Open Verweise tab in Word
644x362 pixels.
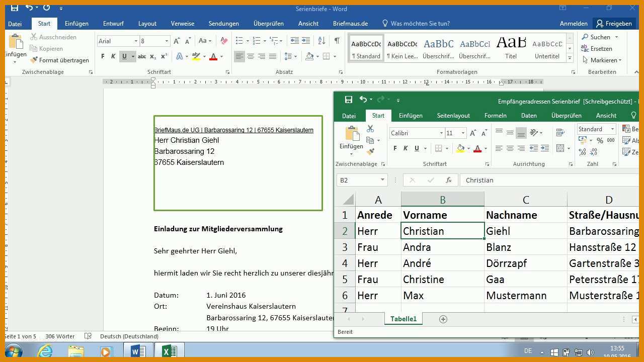[x=183, y=24]
